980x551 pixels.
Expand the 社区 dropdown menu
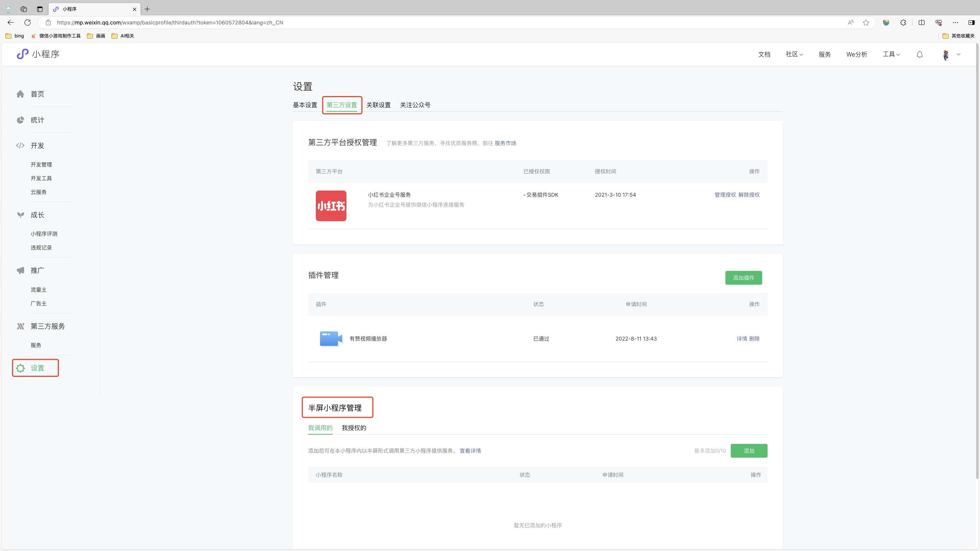coord(794,54)
